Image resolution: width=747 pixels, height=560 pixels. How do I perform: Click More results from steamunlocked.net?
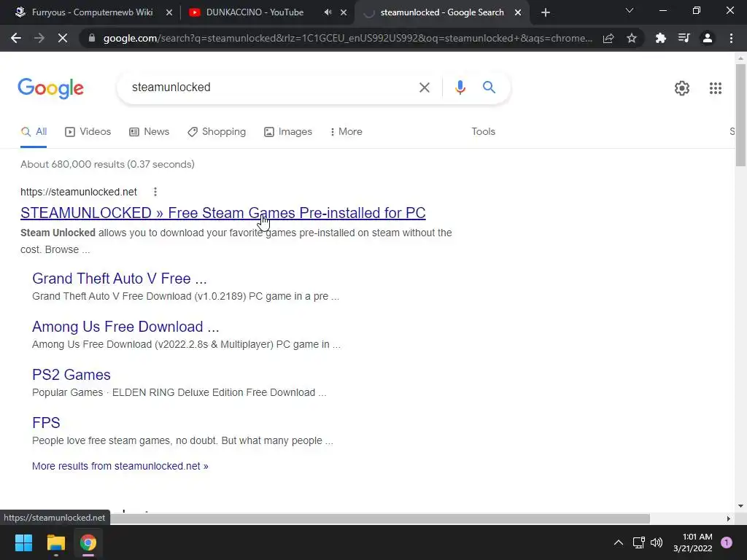pos(120,466)
